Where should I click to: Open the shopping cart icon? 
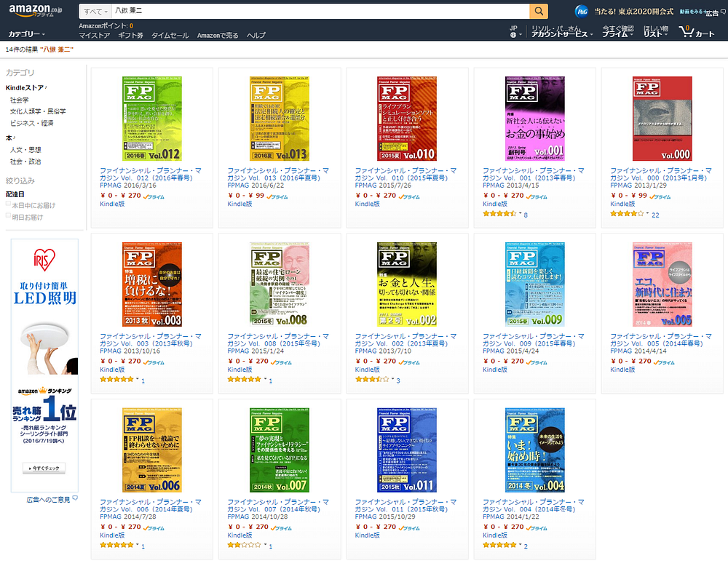coord(686,31)
